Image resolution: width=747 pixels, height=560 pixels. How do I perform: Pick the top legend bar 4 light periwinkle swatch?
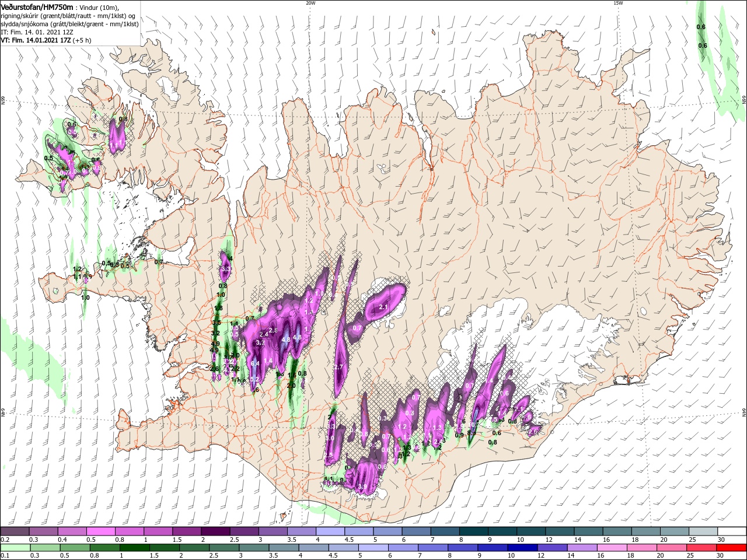coord(330,531)
